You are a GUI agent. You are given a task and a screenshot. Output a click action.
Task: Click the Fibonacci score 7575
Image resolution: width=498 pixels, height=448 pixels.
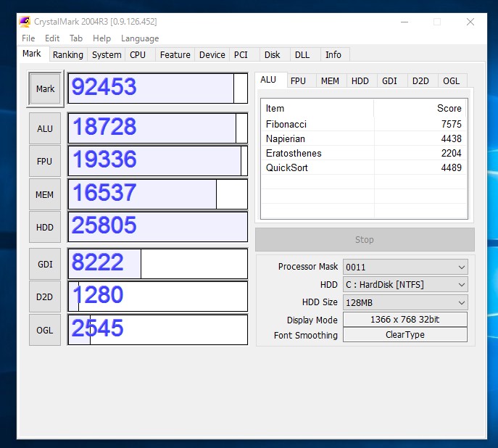452,124
